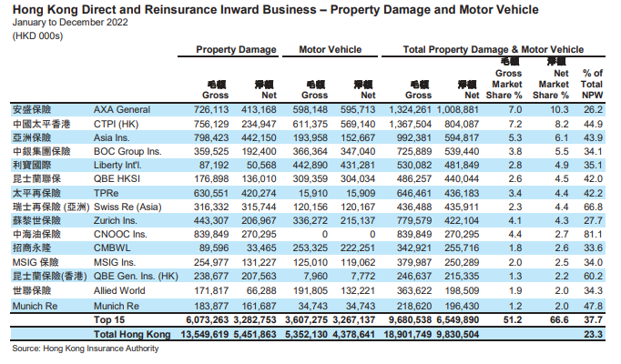Select the Total Property Damage & Motor Vehicle heading

click(493, 50)
